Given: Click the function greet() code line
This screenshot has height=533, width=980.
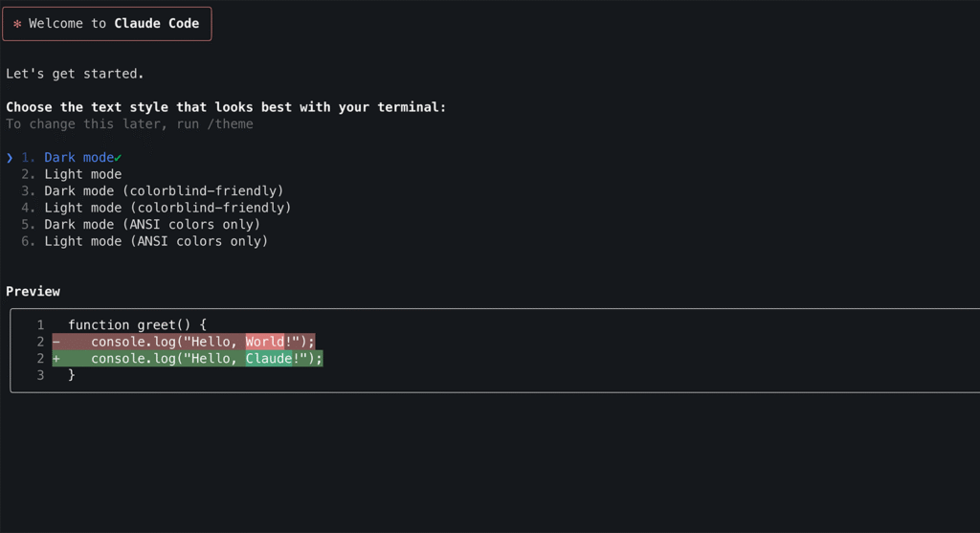Looking at the screenshot, I should pos(137,325).
